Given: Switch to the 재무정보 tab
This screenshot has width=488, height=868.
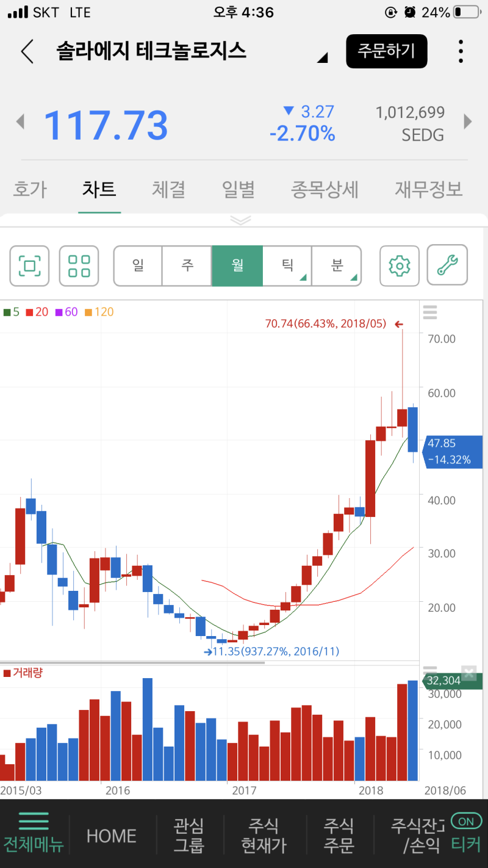Looking at the screenshot, I should [x=428, y=190].
